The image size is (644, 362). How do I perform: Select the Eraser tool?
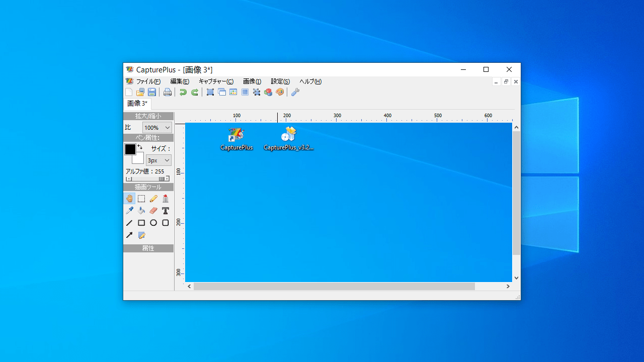pyautogui.click(x=153, y=211)
